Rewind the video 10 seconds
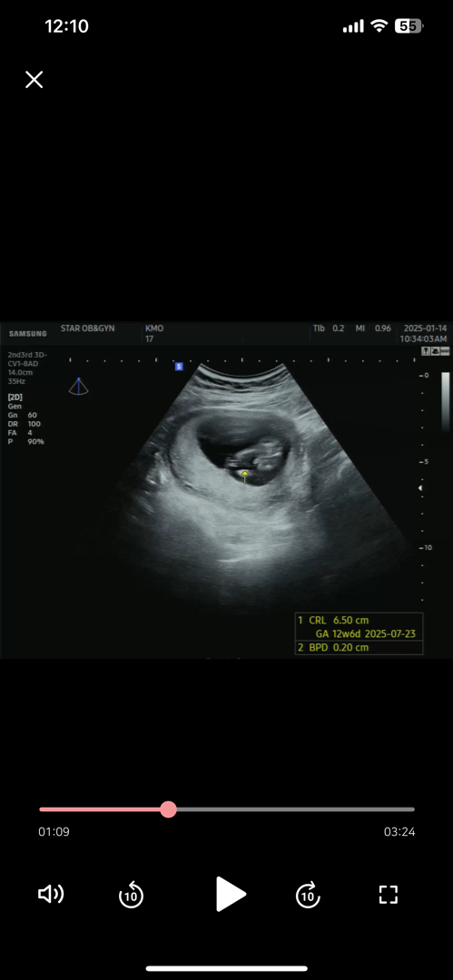Viewport: 453px width, 980px height. (x=132, y=895)
